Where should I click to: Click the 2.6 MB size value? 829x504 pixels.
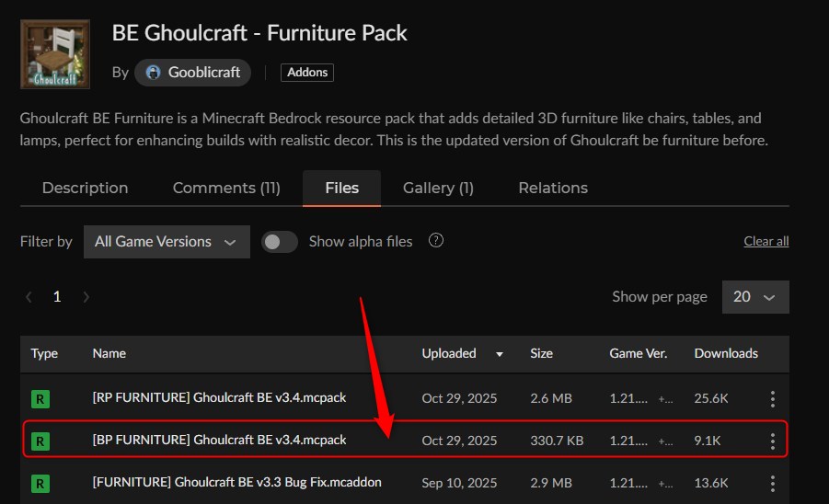(x=551, y=398)
